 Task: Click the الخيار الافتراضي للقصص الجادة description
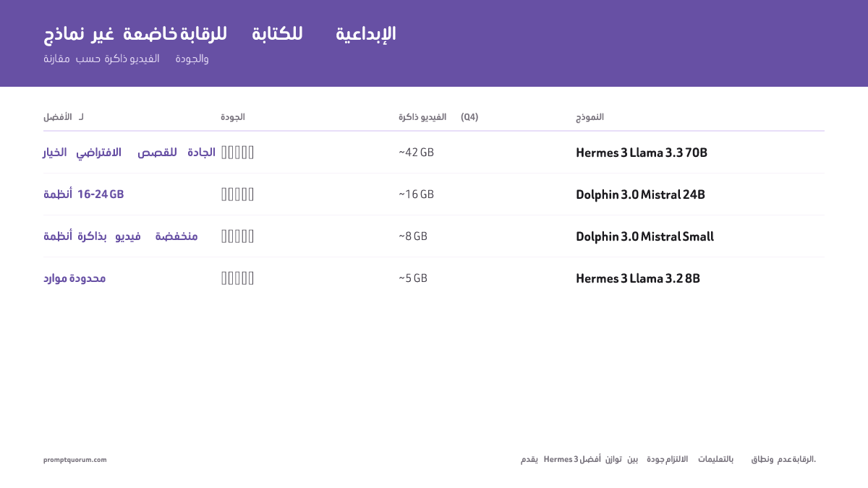pos(129,153)
